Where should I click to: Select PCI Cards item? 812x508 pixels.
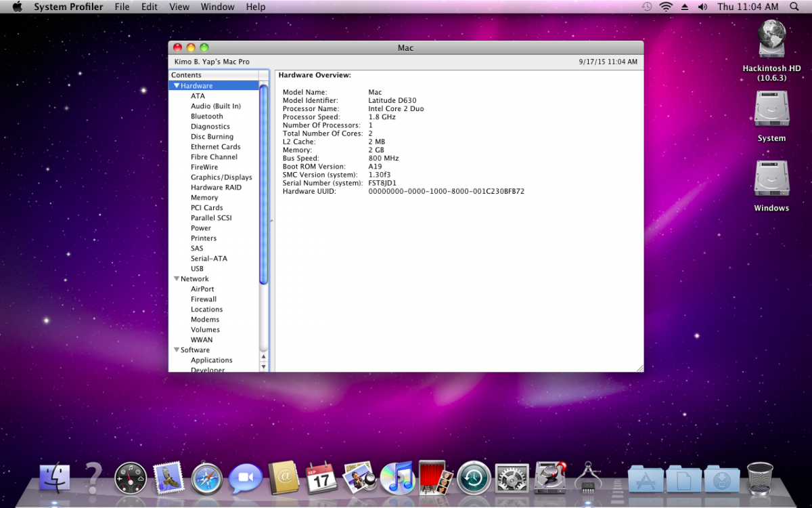tap(207, 208)
